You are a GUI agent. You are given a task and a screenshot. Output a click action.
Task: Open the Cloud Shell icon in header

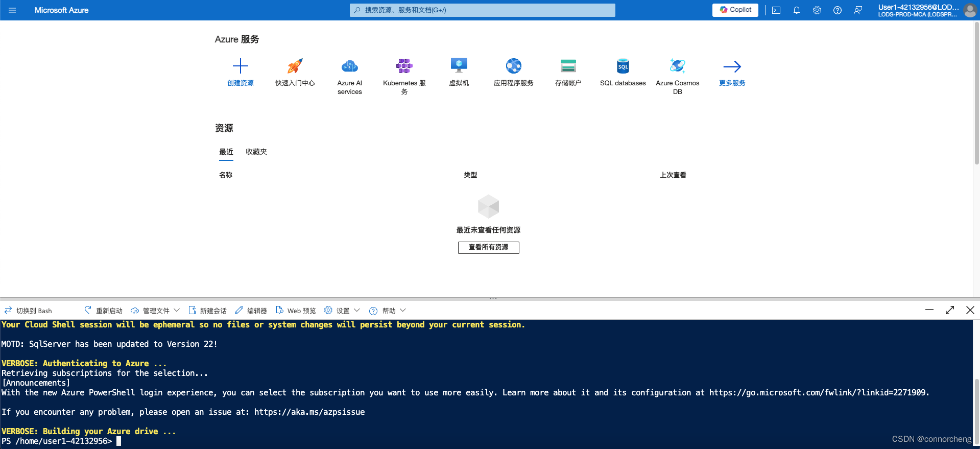tap(776, 10)
